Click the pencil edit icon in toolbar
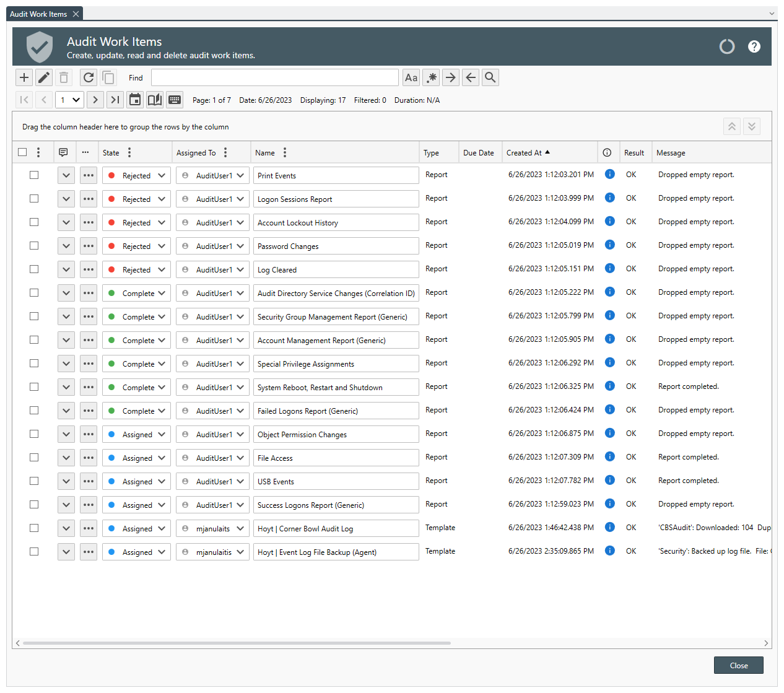The image size is (784, 693). [x=44, y=77]
